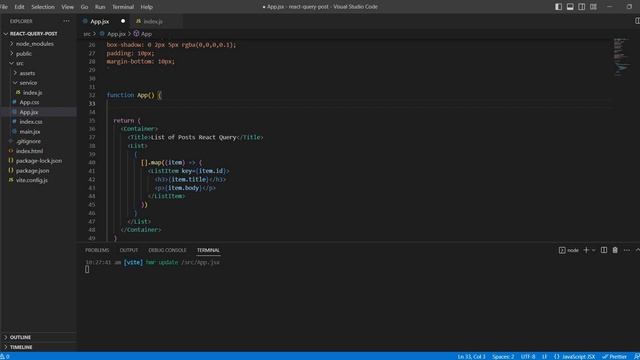Open Explorer more actions ellipsis
The image size is (640, 360).
point(67,21)
